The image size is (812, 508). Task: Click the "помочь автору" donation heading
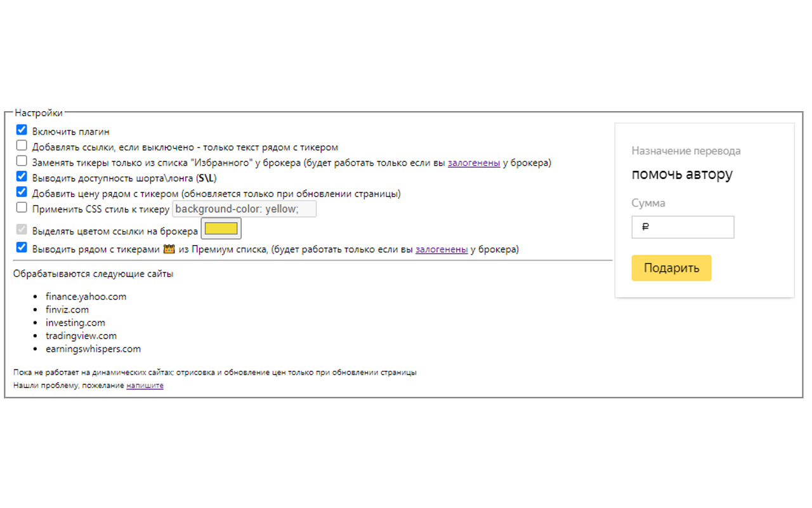[x=682, y=174]
